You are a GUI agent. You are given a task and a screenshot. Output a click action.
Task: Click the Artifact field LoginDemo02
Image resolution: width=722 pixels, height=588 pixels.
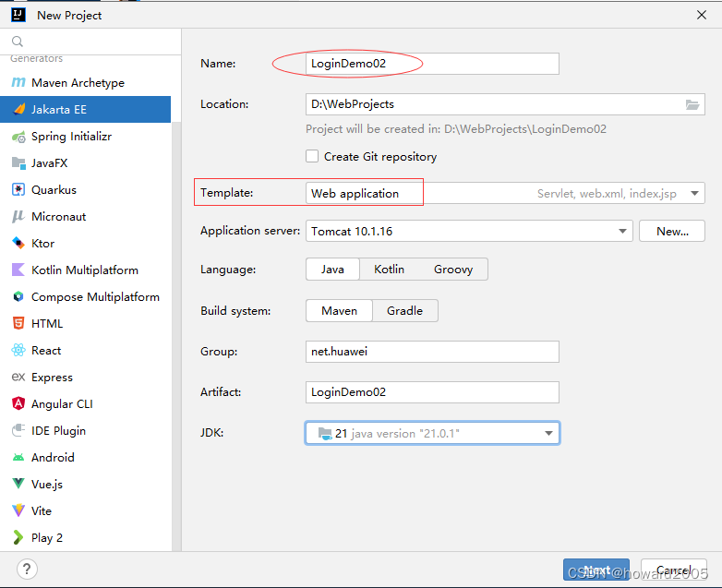432,392
